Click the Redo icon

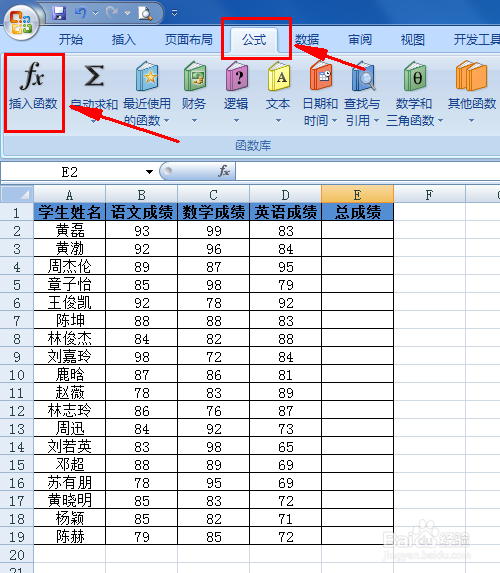pyautogui.click(x=112, y=13)
